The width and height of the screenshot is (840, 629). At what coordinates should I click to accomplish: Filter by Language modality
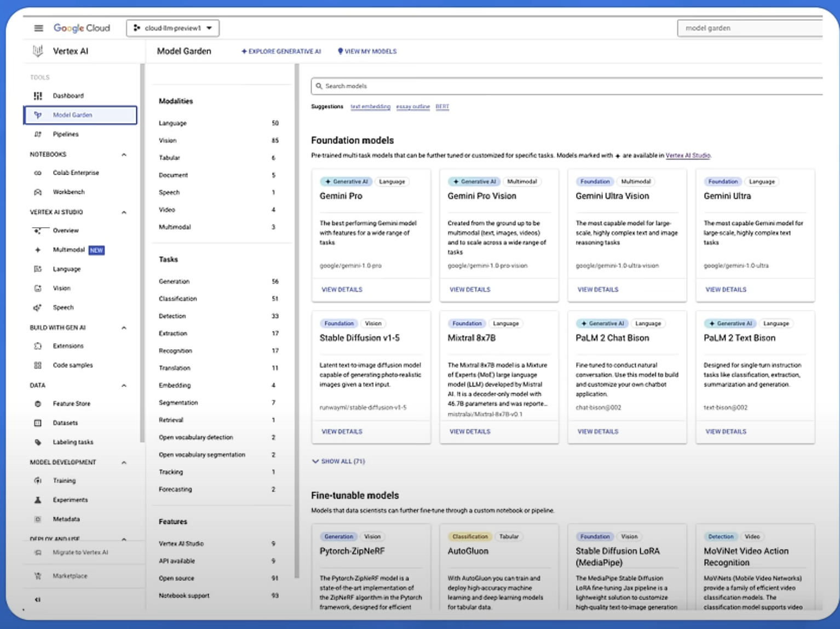click(218, 123)
